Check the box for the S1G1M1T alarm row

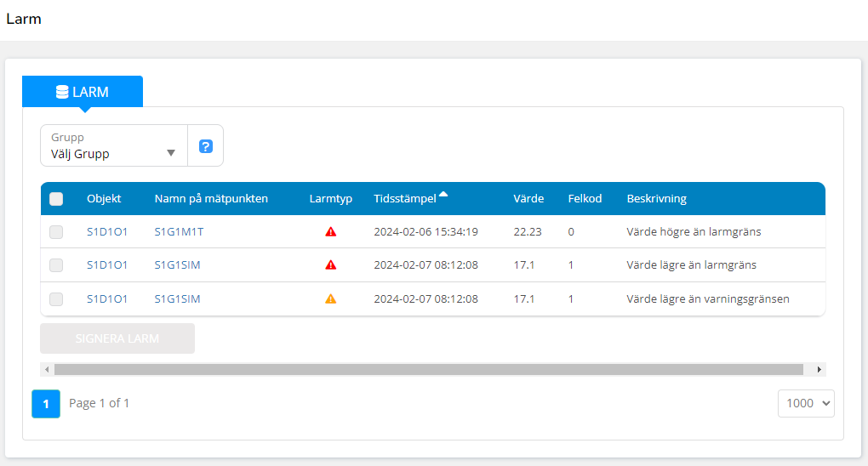click(56, 232)
